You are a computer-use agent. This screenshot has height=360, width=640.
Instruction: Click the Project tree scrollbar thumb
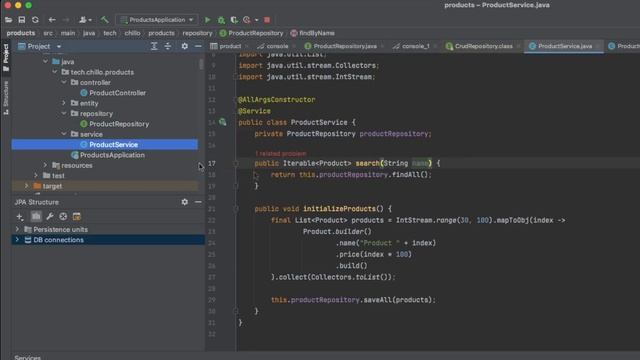click(x=201, y=64)
